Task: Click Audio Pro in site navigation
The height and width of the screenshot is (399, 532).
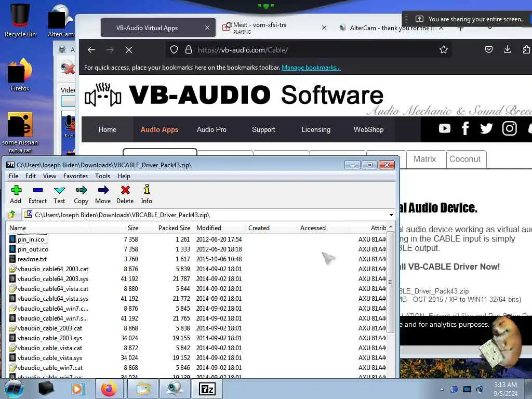Action: (x=211, y=129)
